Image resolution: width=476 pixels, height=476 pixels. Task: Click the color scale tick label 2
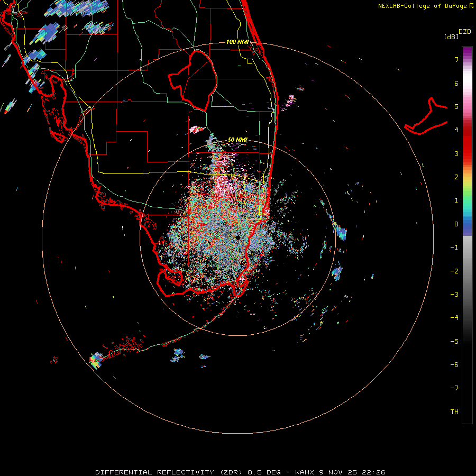tap(456, 177)
